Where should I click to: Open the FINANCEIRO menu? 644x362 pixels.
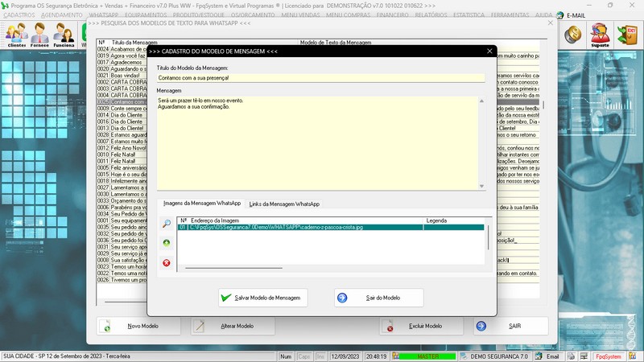(x=392, y=15)
